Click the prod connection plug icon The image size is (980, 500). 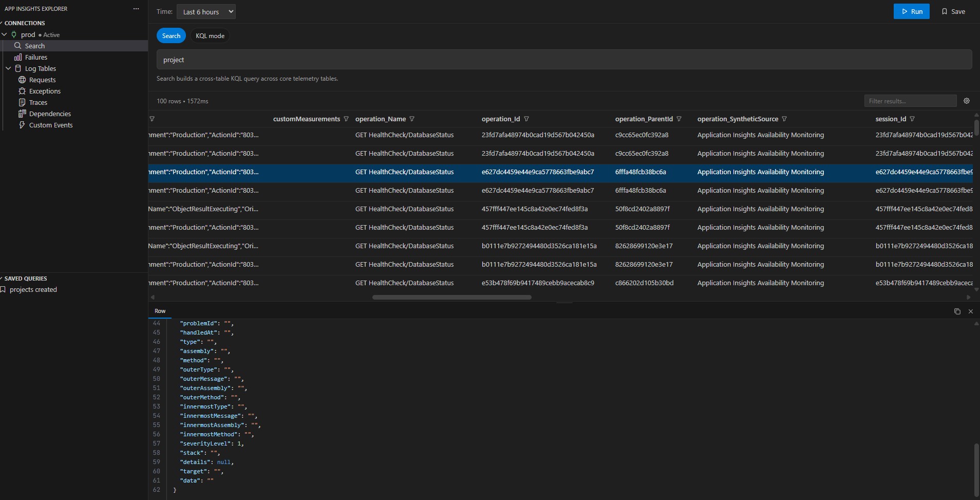[x=14, y=34]
